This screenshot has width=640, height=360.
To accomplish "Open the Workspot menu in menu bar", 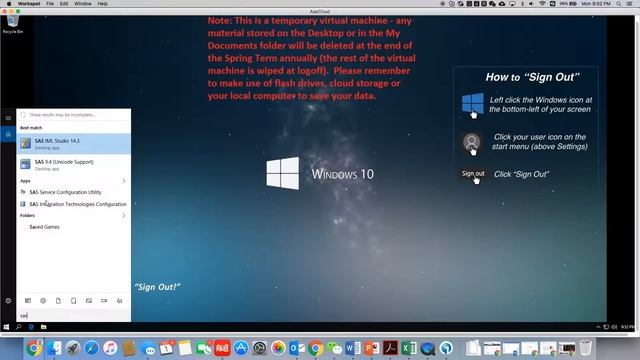I will pos(29,4).
